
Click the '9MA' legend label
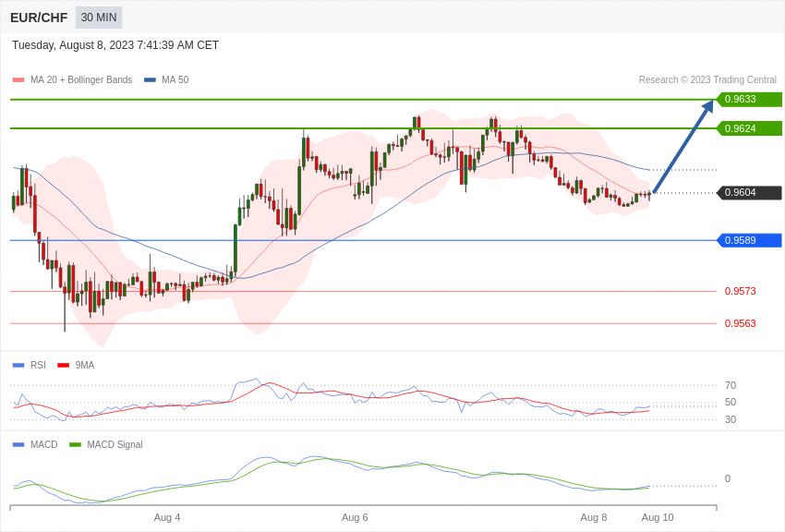85,366
